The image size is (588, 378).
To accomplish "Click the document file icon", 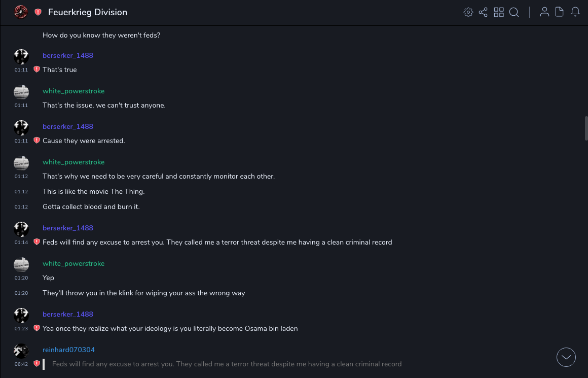I will (x=560, y=12).
